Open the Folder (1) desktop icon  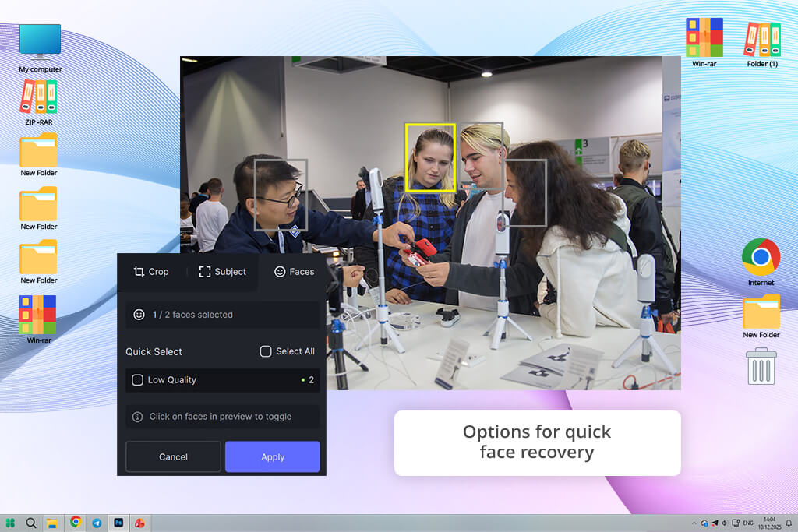point(762,44)
